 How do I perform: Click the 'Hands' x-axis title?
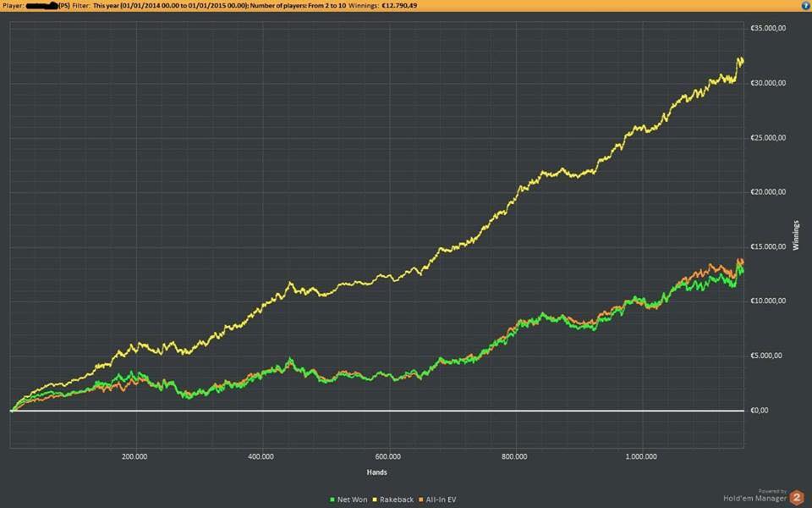pos(377,472)
